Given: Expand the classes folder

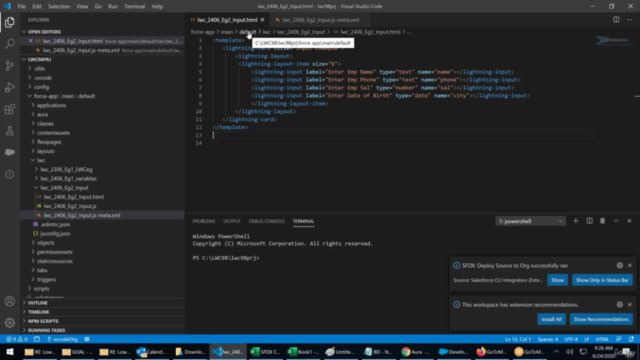Looking at the screenshot, I should coord(45,124).
